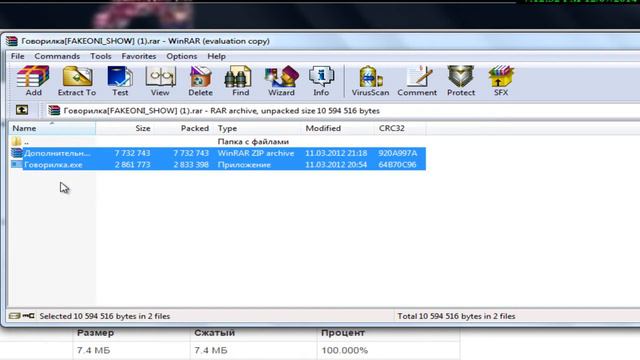The image size is (640, 360).
Task: Open the View file tool
Action: tap(160, 81)
